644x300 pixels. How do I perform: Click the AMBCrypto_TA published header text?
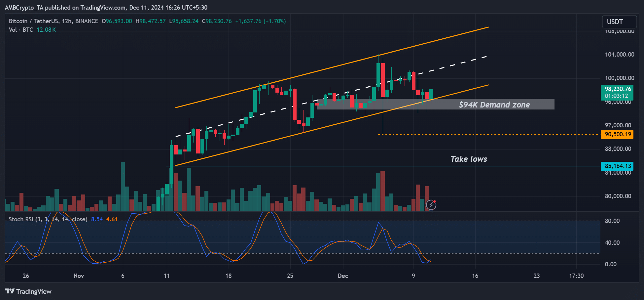(106, 8)
